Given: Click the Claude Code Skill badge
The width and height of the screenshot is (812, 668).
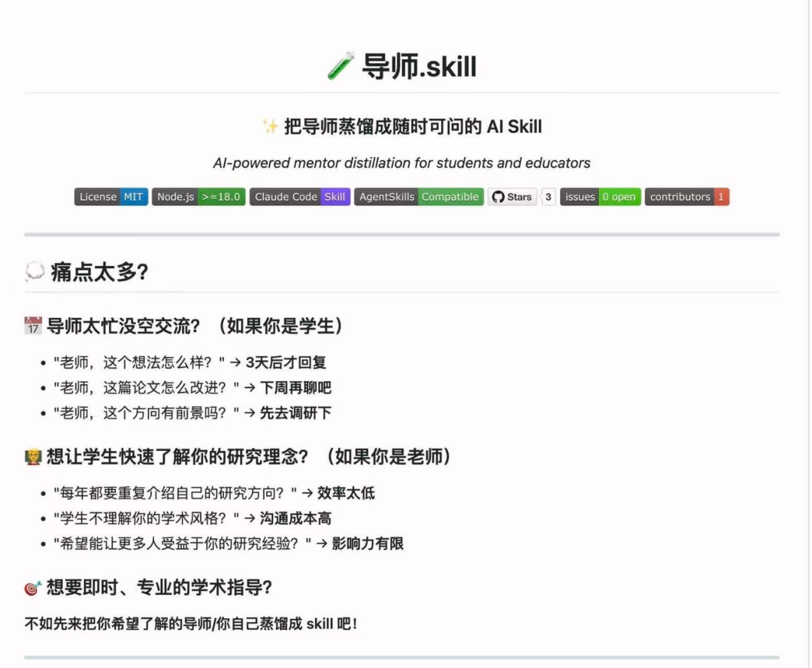Looking at the screenshot, I should point(300,197).
